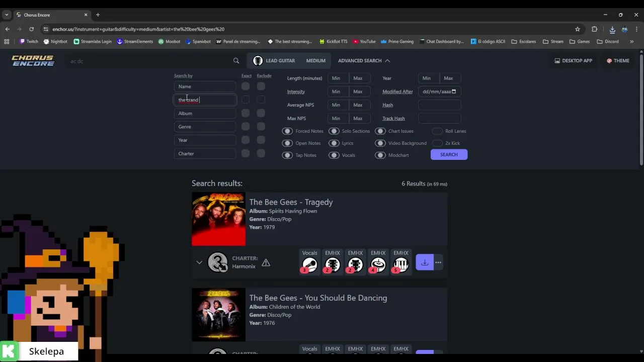Open the Chart Issues warning icon for Tragedy
Image resolution: width=644 pixels, height=362 pixels.
(x=266, y=262)
